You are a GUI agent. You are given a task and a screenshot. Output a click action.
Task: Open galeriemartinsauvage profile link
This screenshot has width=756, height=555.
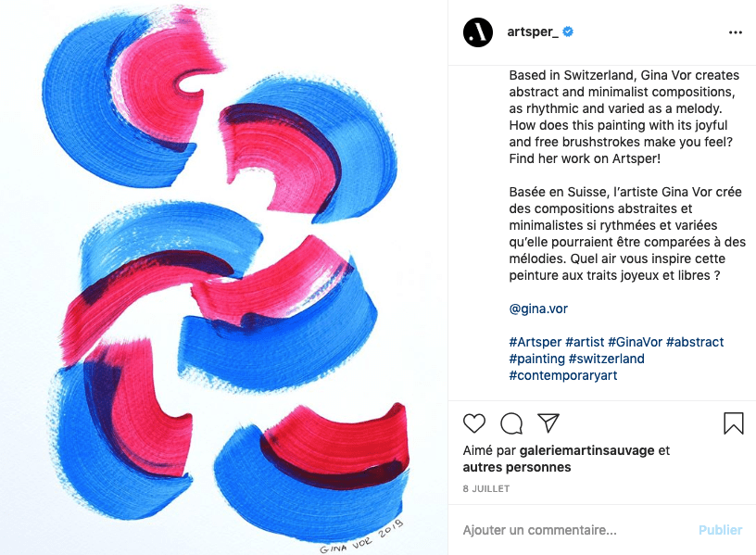(586, 450)
